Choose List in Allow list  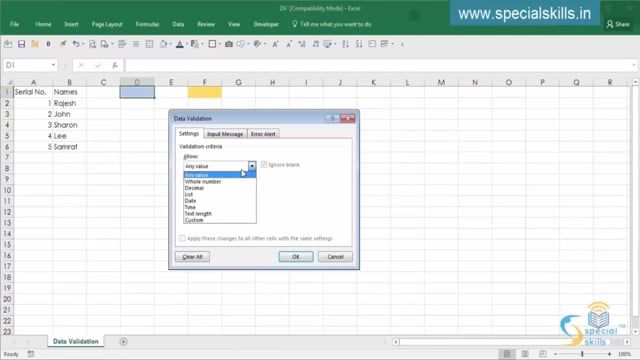click(x=220, y=195)
